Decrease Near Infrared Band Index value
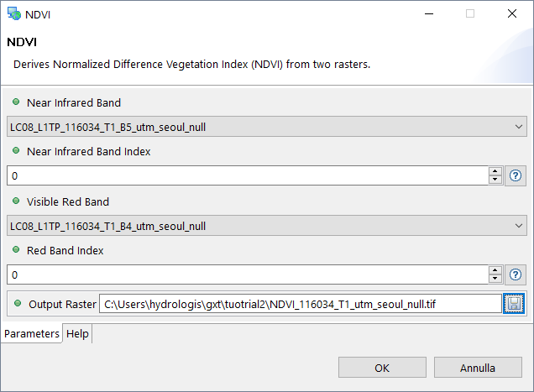534x392 pixels. coord(495,180)
